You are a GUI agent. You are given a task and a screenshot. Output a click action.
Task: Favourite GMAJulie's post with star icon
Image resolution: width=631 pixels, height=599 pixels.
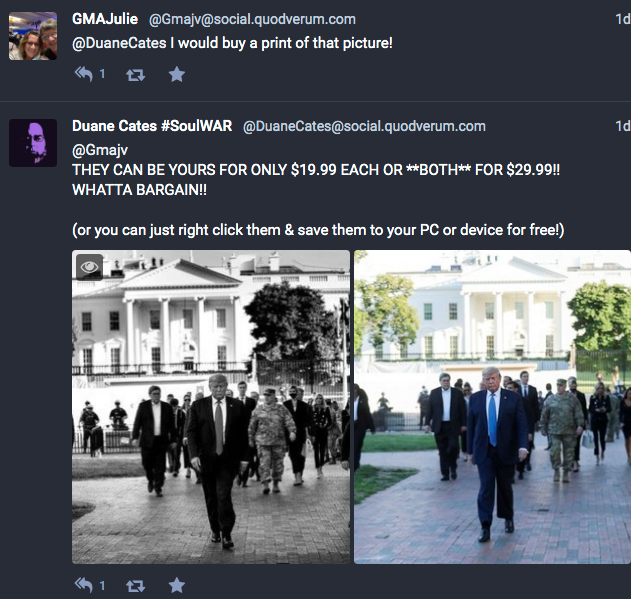177,74
